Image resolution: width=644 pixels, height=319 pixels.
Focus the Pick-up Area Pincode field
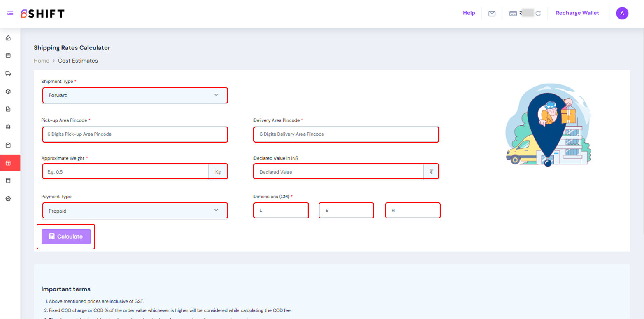tap(135, 134)
